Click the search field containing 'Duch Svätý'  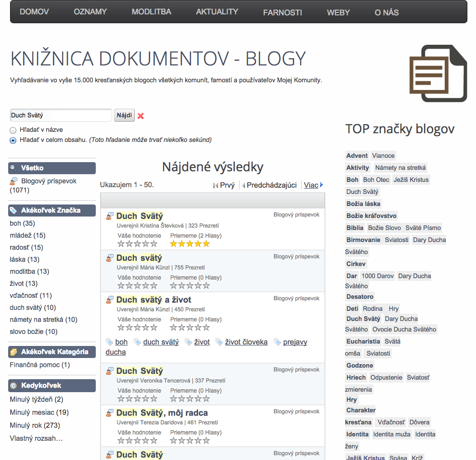click(x=61, y=115)
